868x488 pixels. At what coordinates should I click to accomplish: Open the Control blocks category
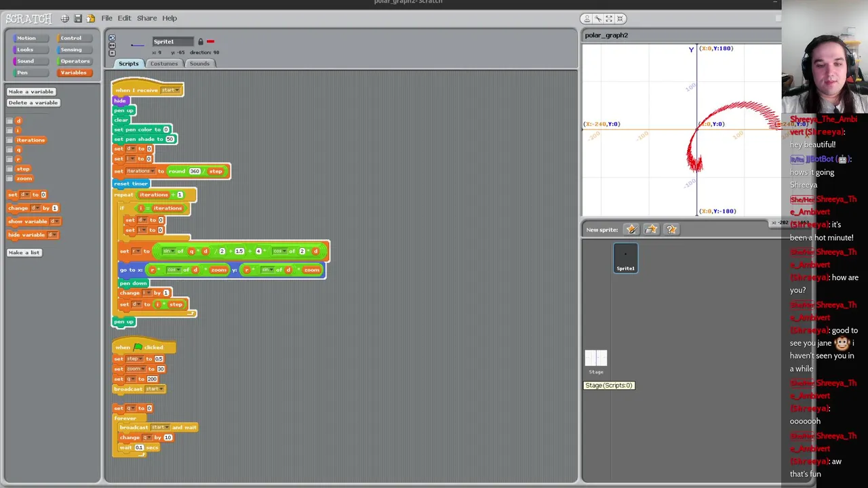73,38
